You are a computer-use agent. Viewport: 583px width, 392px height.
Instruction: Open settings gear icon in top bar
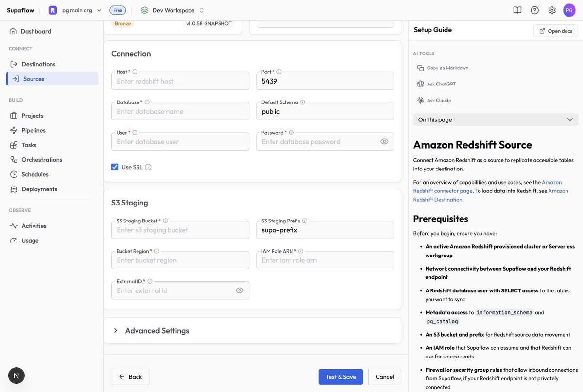552,10
